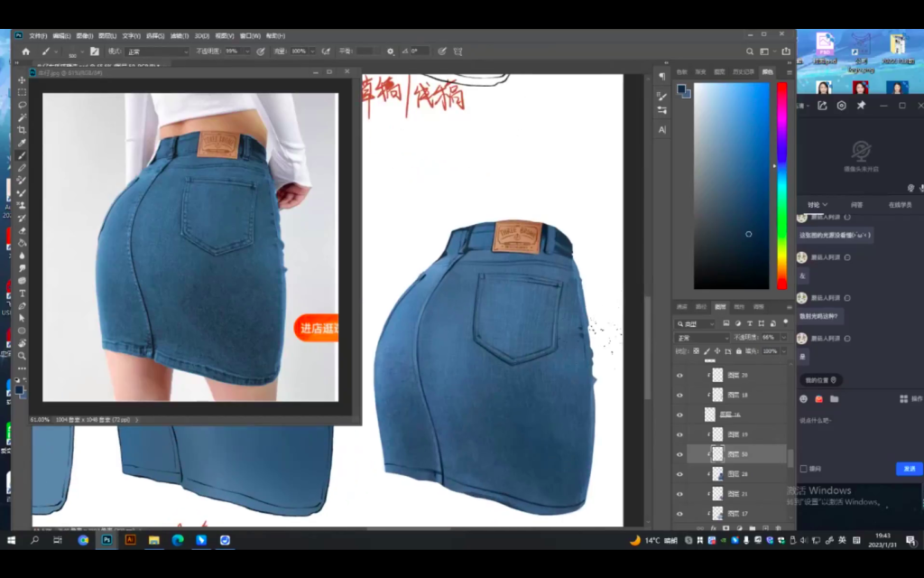924x578 pixels.
Task: Hide layer 图层 29 using eye icon
Action: tap(679, 374)
